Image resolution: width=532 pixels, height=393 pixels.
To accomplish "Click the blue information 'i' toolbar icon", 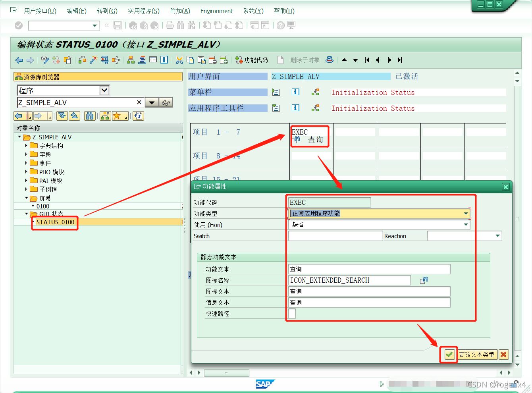I will pos(164,60).
